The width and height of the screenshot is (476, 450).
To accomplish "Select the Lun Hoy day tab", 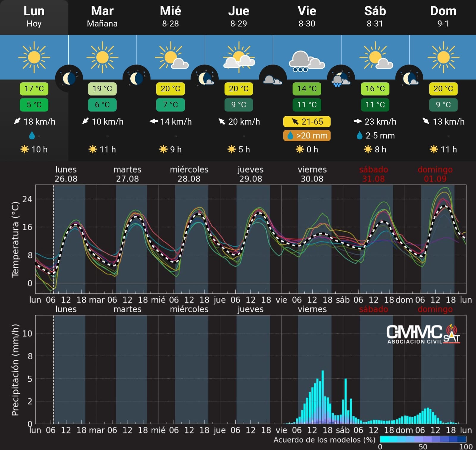I will point(34,17).
